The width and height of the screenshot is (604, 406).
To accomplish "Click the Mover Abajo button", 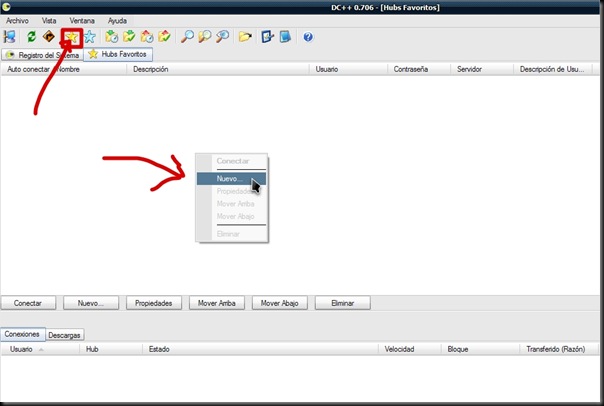I will tap(280, 303).
